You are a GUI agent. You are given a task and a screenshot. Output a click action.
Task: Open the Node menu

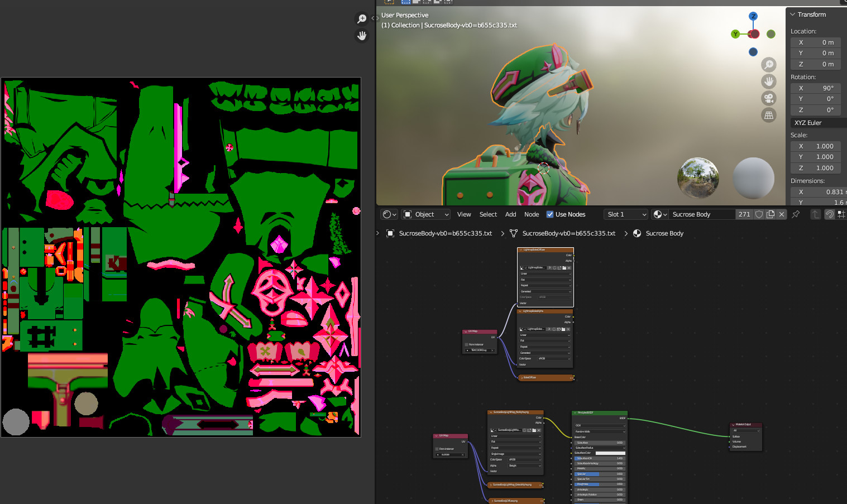532,214
